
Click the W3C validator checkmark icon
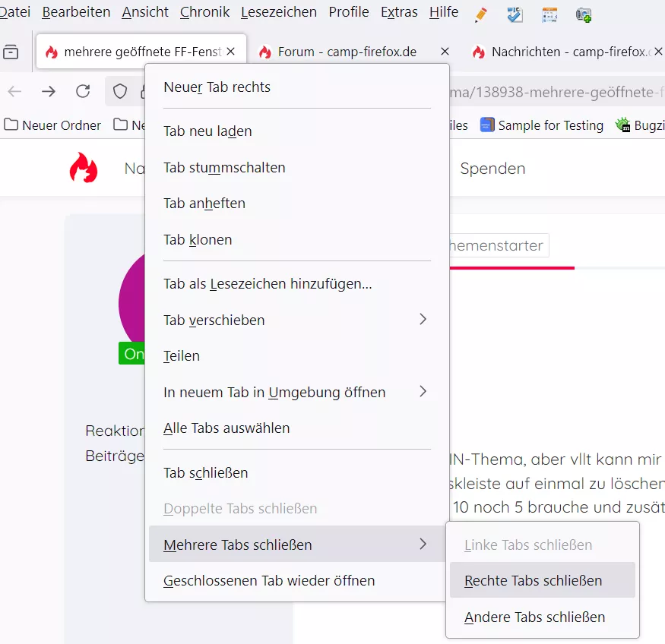[515, 15]
